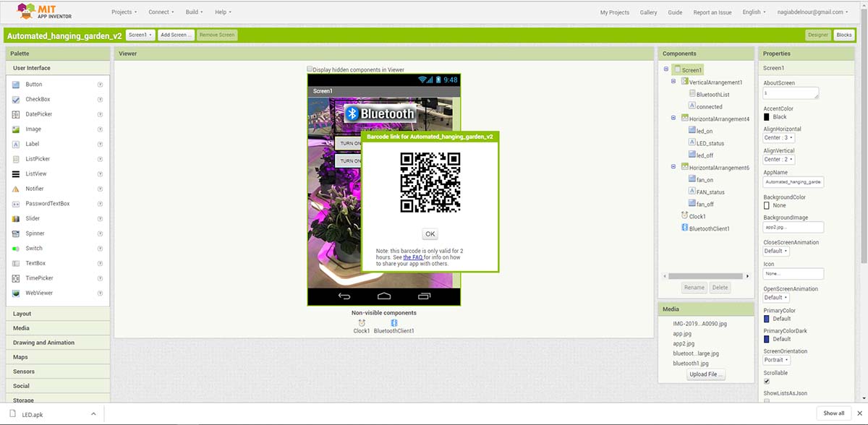
Task: Collapse HorizontalArrangement4 tree node
Action: pyautogui.click(x=674, y=118)
